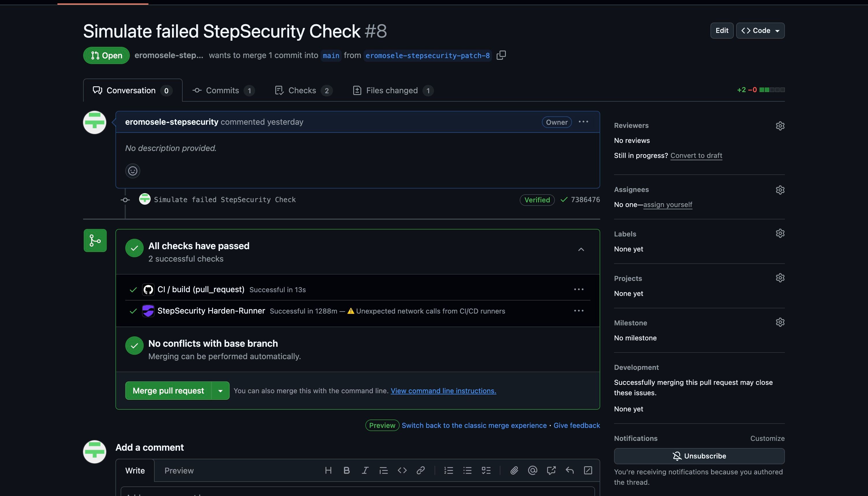Open Milestone settings gear
Image resolution: width=868 pixels, height=496 pixels.
(780, 322)
